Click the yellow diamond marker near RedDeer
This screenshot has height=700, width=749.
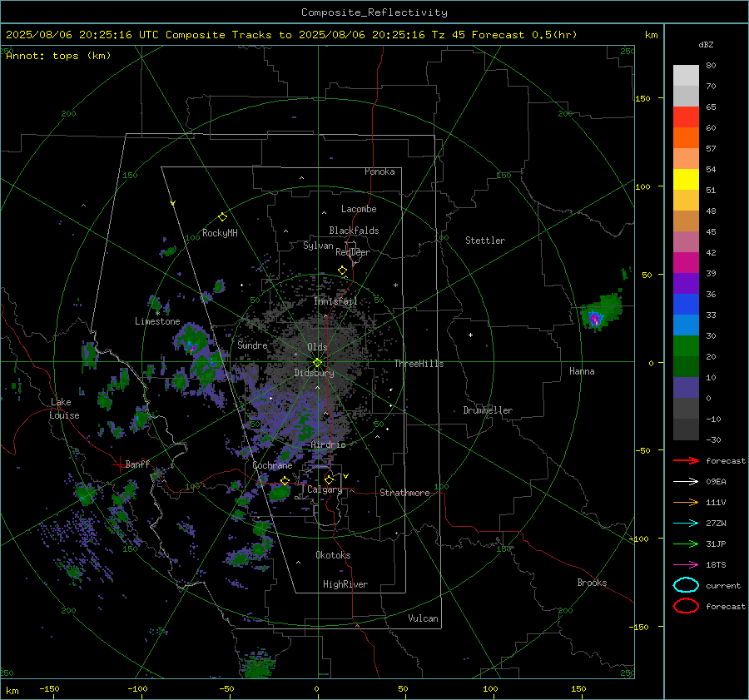(342, 271)
